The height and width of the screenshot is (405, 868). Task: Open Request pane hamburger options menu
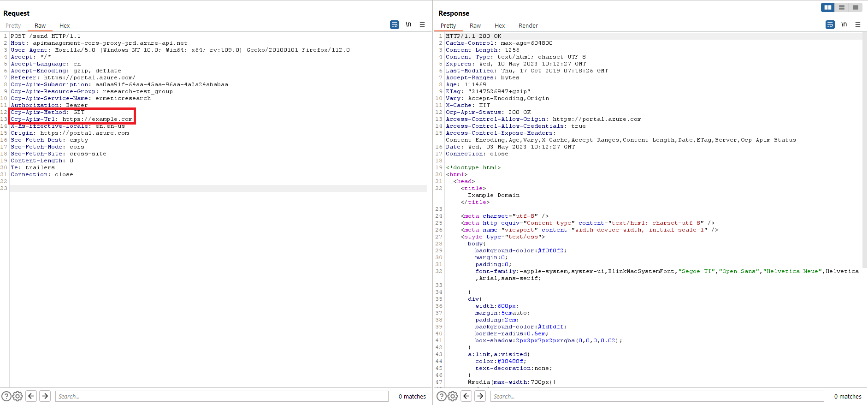pyautogui.click(x=422, y=24)
